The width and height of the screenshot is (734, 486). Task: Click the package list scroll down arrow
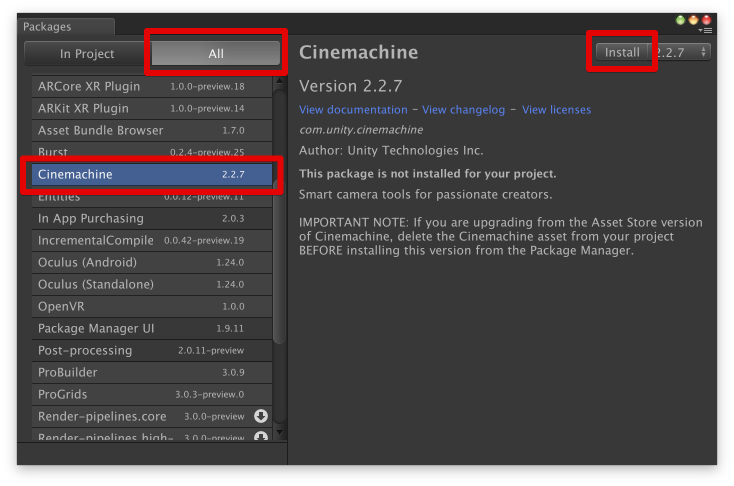coord(279,433)
